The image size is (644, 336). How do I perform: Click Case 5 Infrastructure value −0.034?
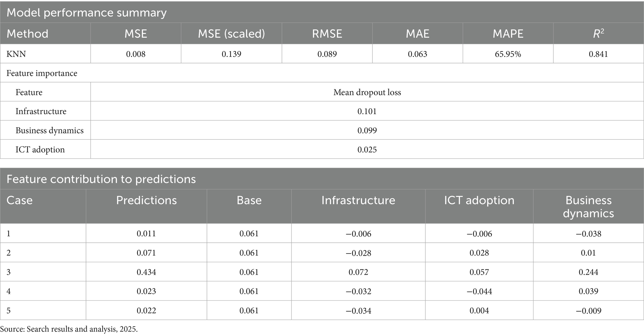(x=358, y=310)
